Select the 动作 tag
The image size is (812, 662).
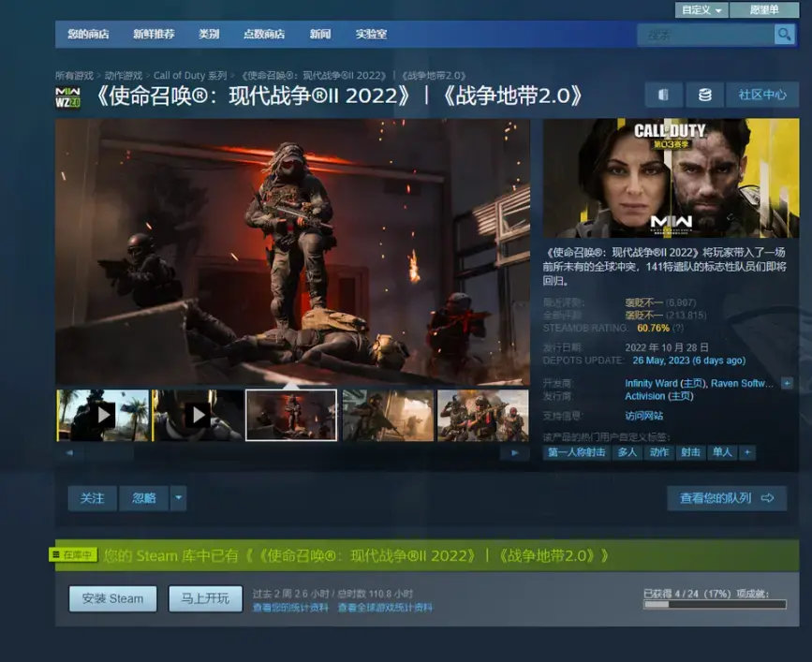point(658,452)
